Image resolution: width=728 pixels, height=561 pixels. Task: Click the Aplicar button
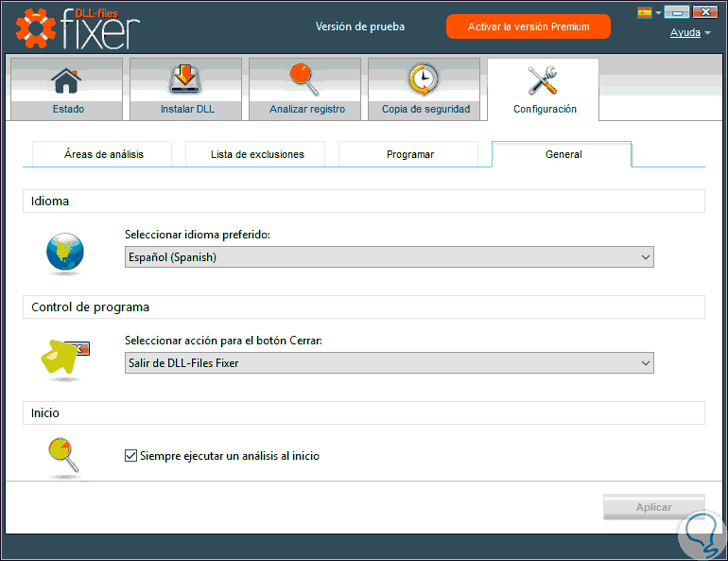[654, 507]
